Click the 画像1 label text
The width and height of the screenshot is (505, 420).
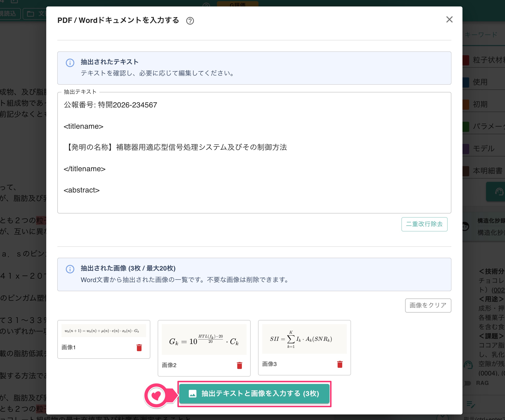pyautogui.click(x=68, y=347)
